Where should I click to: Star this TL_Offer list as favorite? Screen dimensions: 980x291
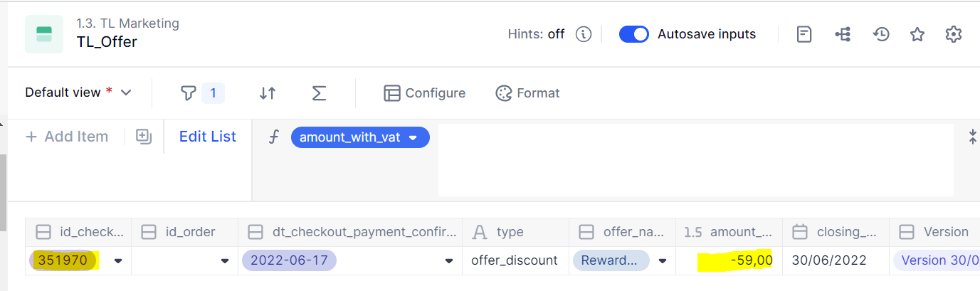917,34
